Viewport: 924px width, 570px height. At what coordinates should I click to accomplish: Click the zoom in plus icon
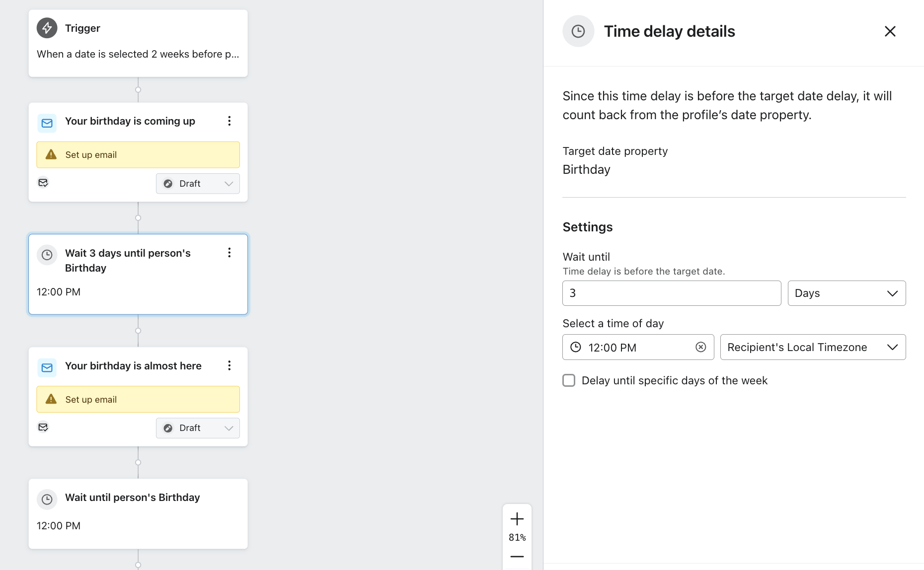pos(517,519)
